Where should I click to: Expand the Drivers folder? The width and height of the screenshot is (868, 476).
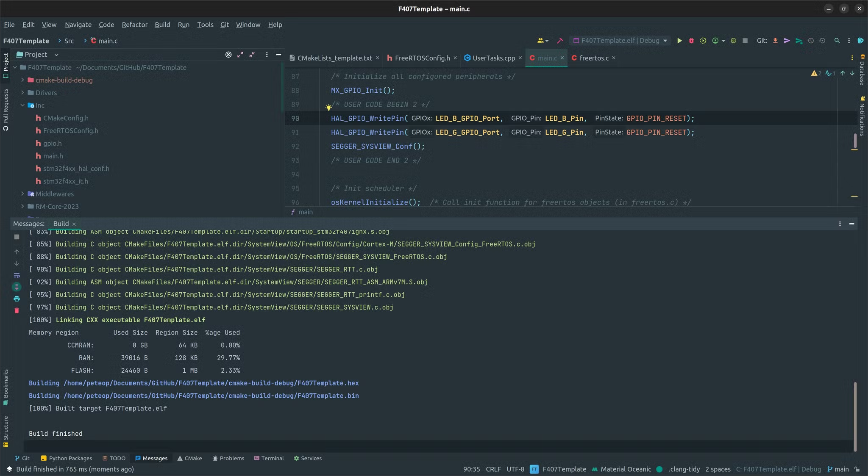pos(22,92)
